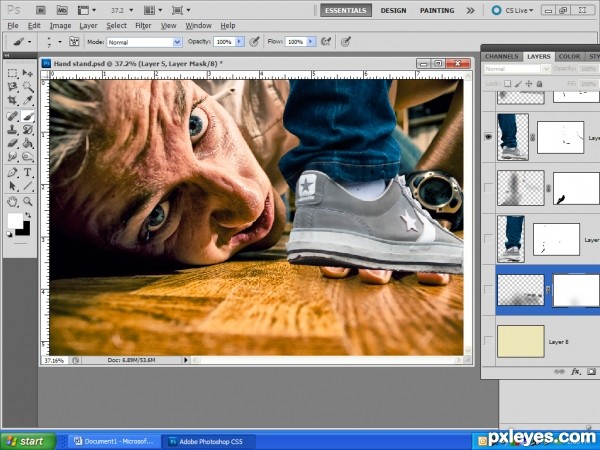Image resolution: width=600 pixels, height=450 pixels.
Task: Open the tool preset picker arrow
Action: coord(29,42)
